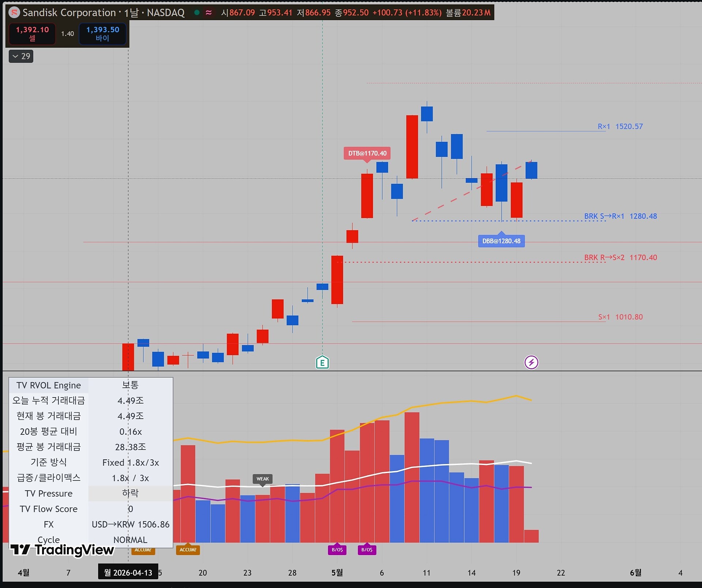Viewport: 702px width, 588px height.
Task: Click the 19 date on the time axis
Action: [516, 573]
